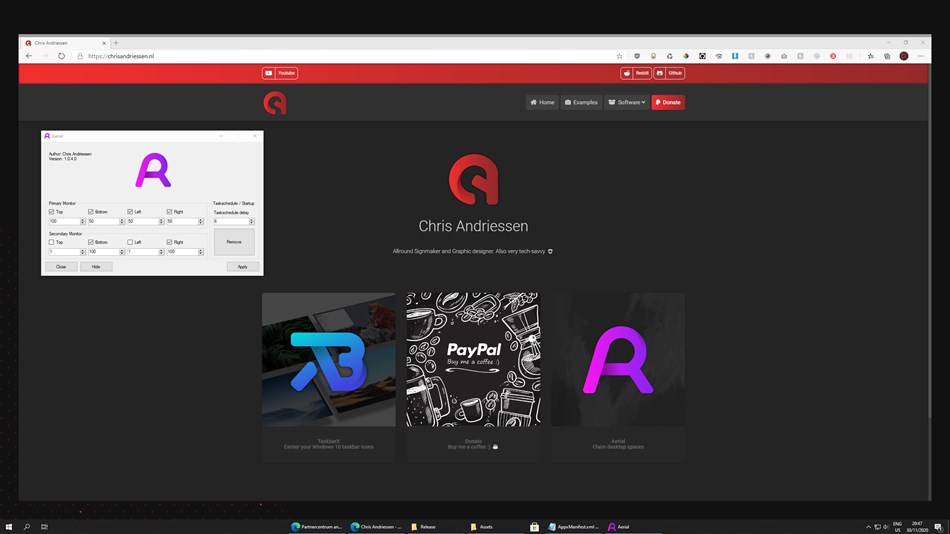950x534 pixels.
Task: Check Secondary Monitor Left checkbox
Action: tap(130, 242)
